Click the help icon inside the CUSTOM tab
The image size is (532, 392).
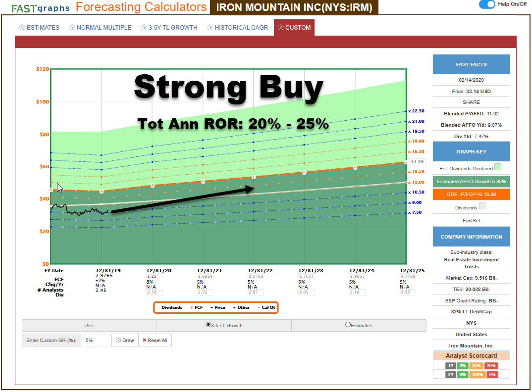tap(280, 28)
